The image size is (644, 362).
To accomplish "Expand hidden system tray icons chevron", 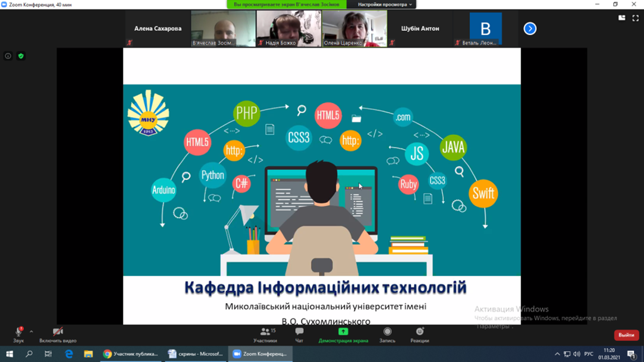I will pos(557,354).
